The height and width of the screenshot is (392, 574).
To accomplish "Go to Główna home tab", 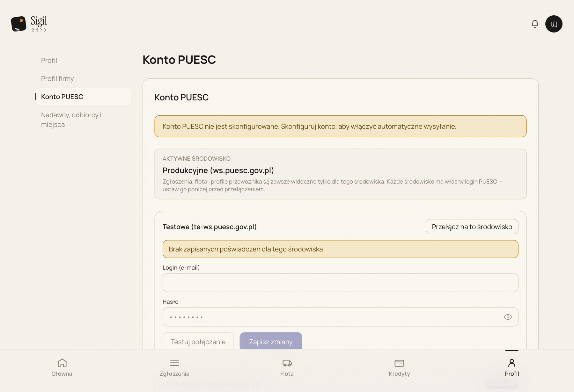I will click(62, 367).
